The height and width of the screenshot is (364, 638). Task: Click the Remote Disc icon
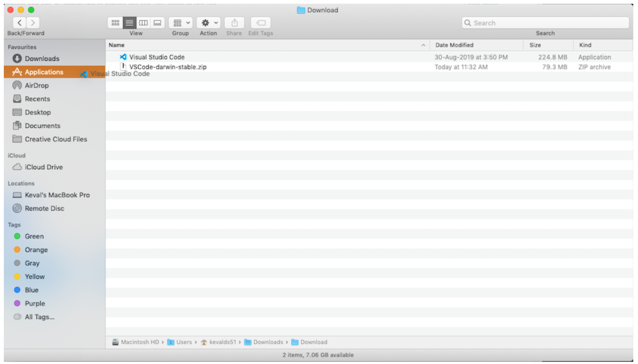(x=17, y=208)
